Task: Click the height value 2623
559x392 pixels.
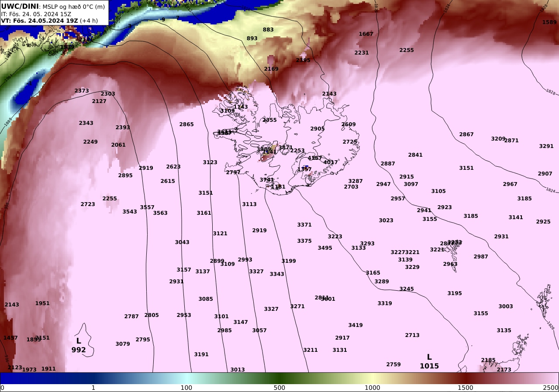Action: pos(173,167)
